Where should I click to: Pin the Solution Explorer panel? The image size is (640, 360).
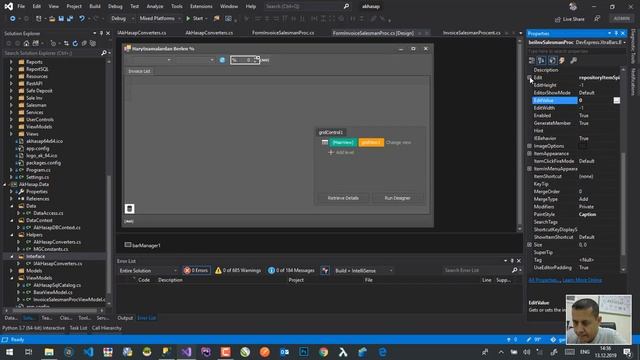(101, 33)
